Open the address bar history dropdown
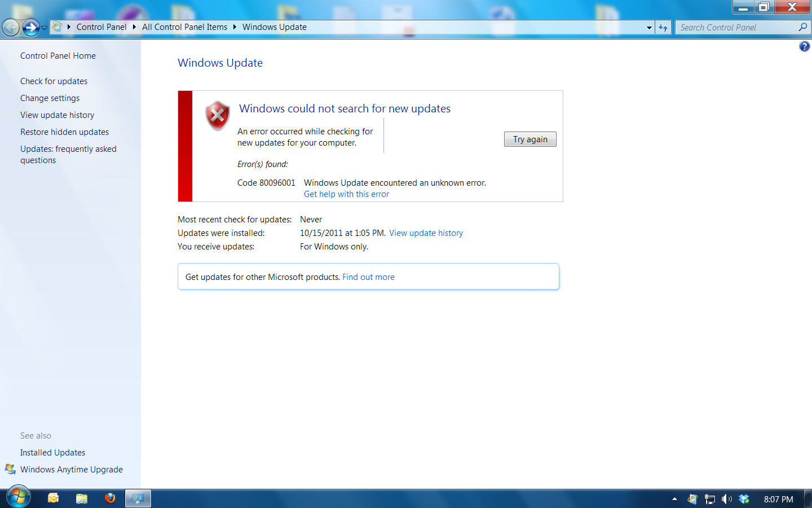Viewport: 812px width, 508px height. point(649,27)
